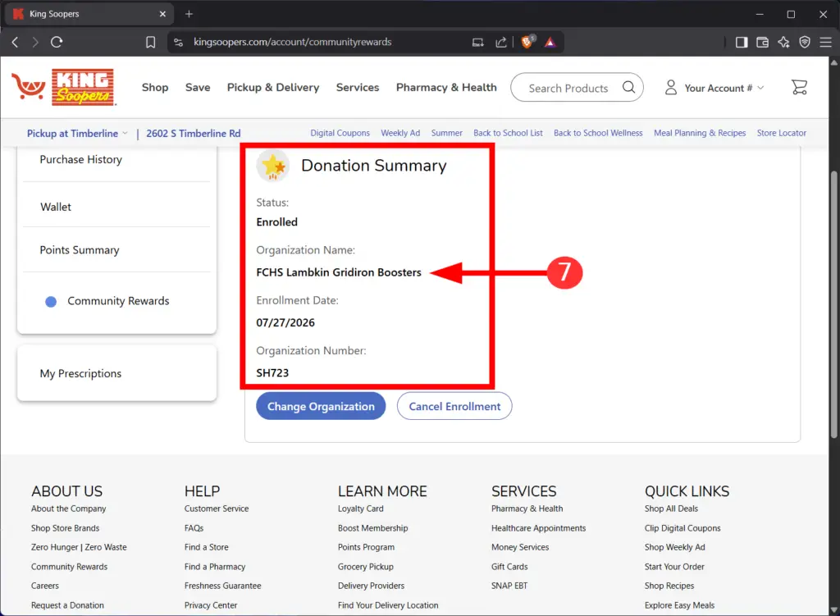Screen dimensions: 840x616
Task: Open the footer FAQs link
Action: point(194,527)
